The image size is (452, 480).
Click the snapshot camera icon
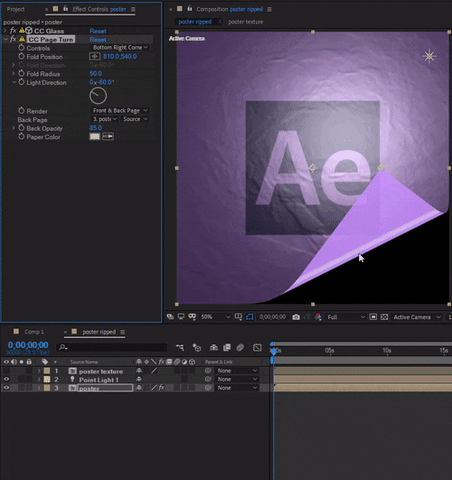point(296,317)
